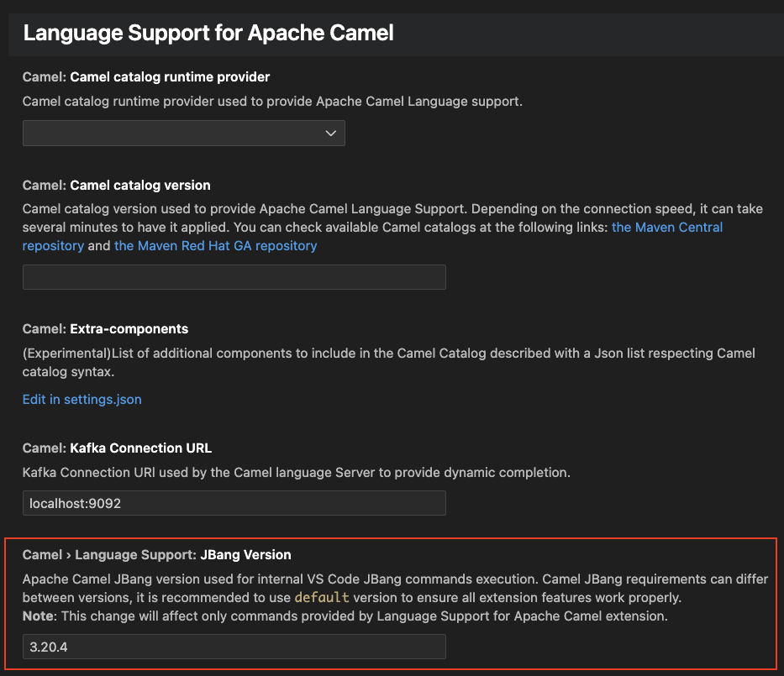Click the dropdown chevron for runtime provider
The image size is (784, 676).
pyautogui.click(x=331, y=133)
